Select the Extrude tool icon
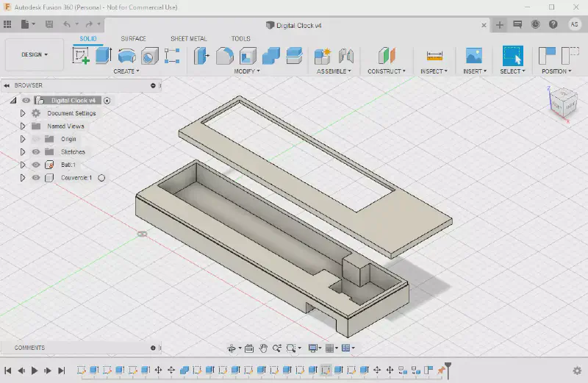 click(103, 56)
